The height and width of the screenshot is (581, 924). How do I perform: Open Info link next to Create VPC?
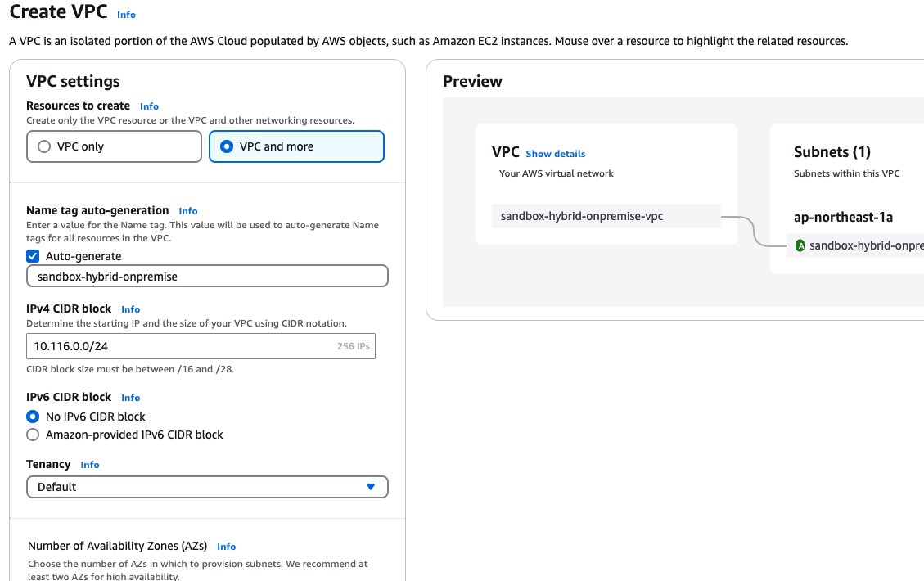126,15
